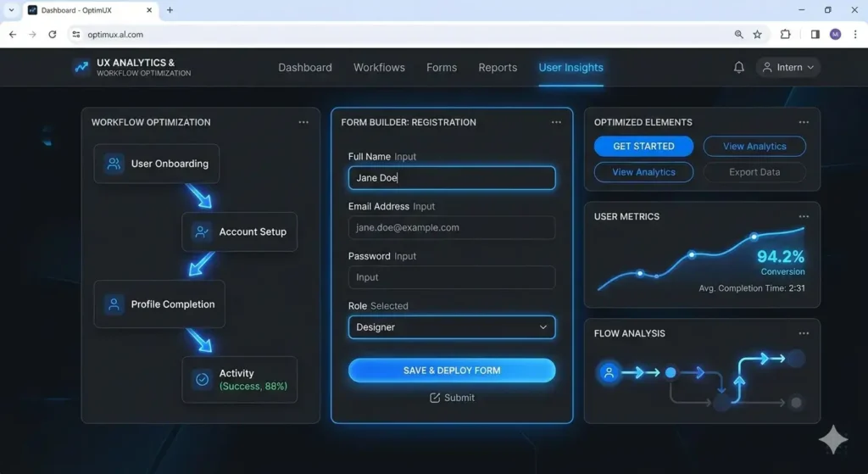Open Workflow Optimization panel options menu

tap(303, 122)
